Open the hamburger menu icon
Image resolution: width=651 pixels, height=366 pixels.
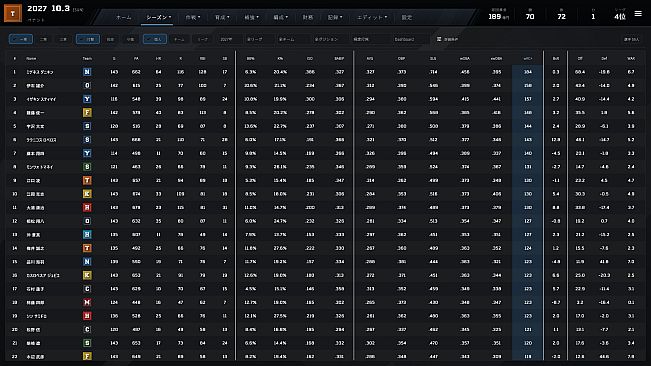pyautogui.click(x=638, y=14)
